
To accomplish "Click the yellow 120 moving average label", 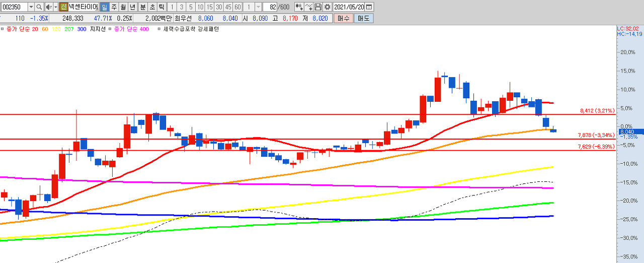I will [56, 29].
